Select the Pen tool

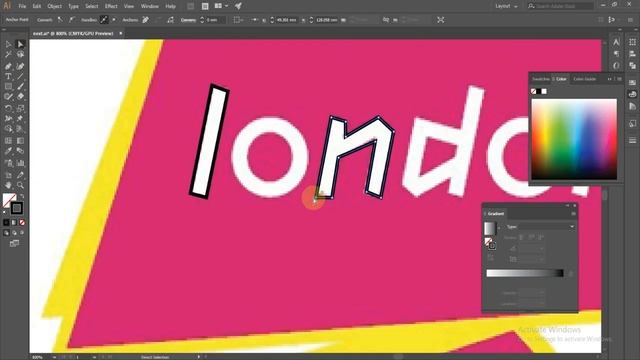click(8, 66)
